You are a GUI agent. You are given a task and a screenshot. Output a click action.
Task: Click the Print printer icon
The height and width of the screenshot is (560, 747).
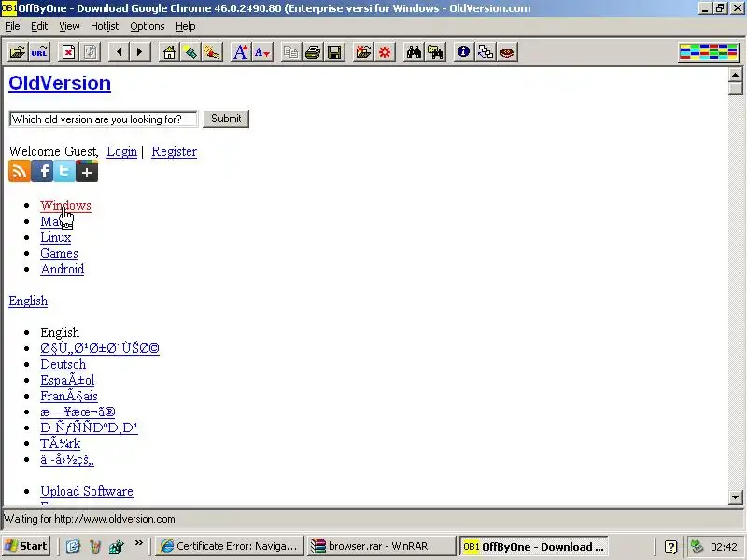coord(313,51)
